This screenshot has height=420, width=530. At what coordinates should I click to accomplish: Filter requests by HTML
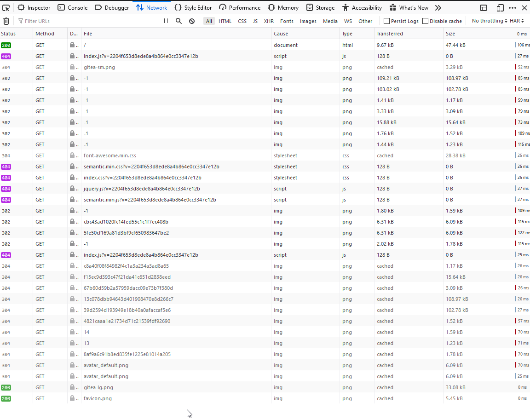225,21
